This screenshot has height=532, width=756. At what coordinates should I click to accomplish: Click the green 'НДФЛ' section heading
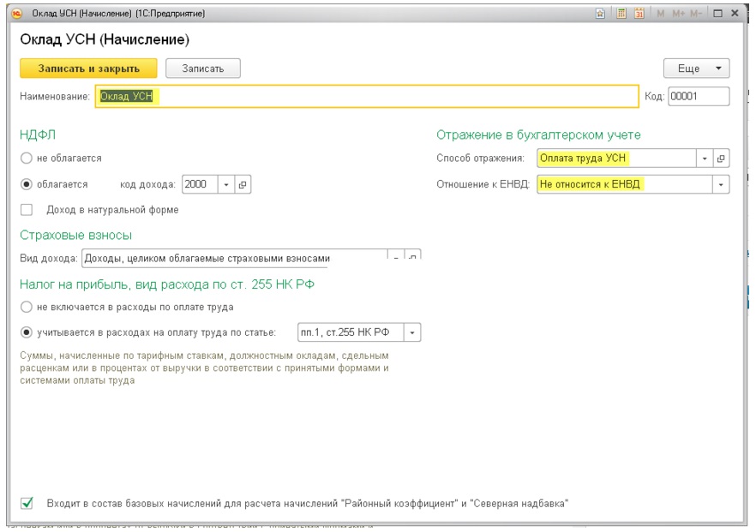click(38, 135)
